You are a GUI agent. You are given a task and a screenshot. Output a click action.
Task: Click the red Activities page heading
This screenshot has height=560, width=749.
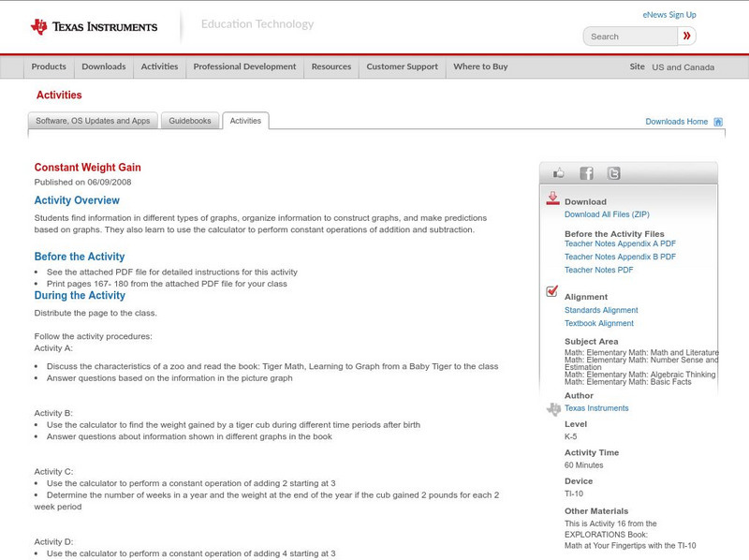click(59, 96)
